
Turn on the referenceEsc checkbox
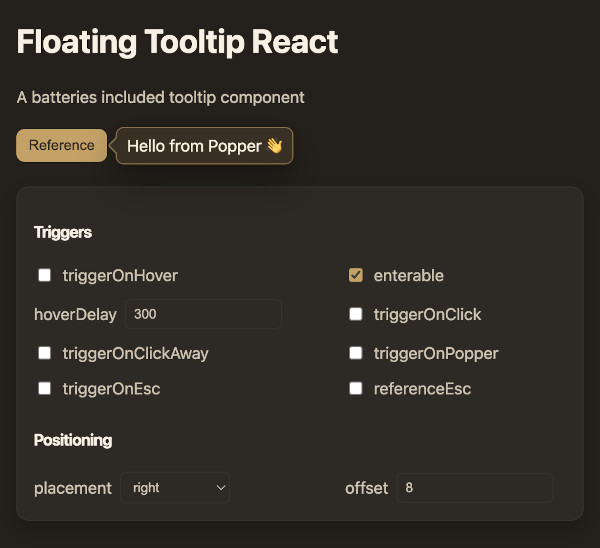click(355, 389)
